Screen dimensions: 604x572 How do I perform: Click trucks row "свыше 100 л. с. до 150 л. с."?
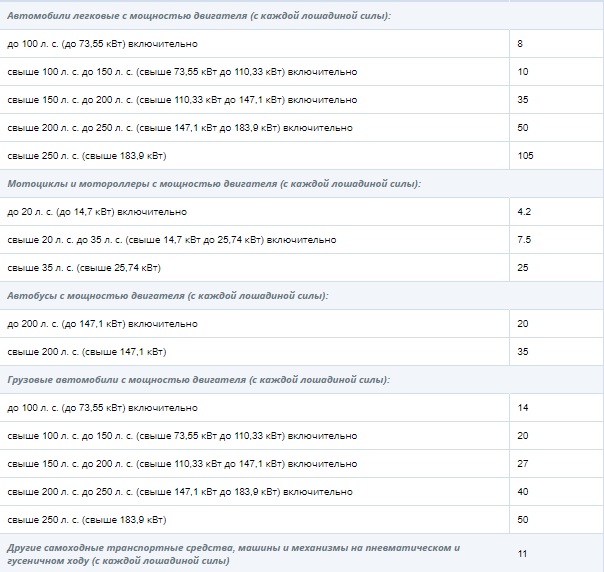pos(181,436)
